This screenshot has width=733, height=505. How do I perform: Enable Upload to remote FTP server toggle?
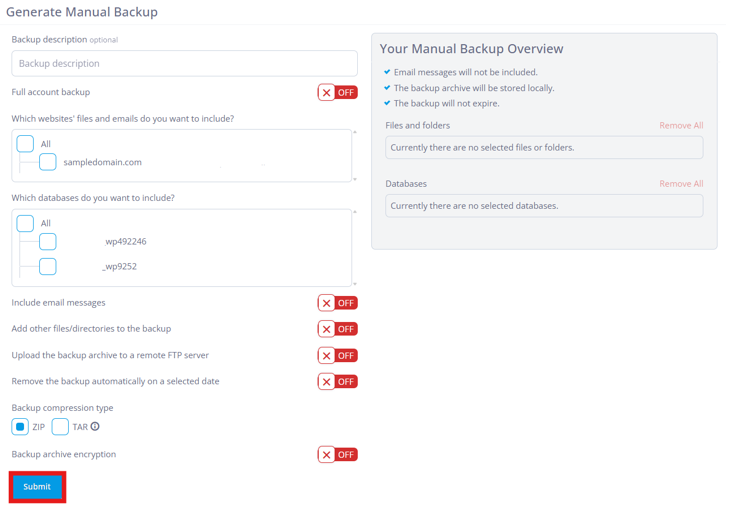point(338,356)
